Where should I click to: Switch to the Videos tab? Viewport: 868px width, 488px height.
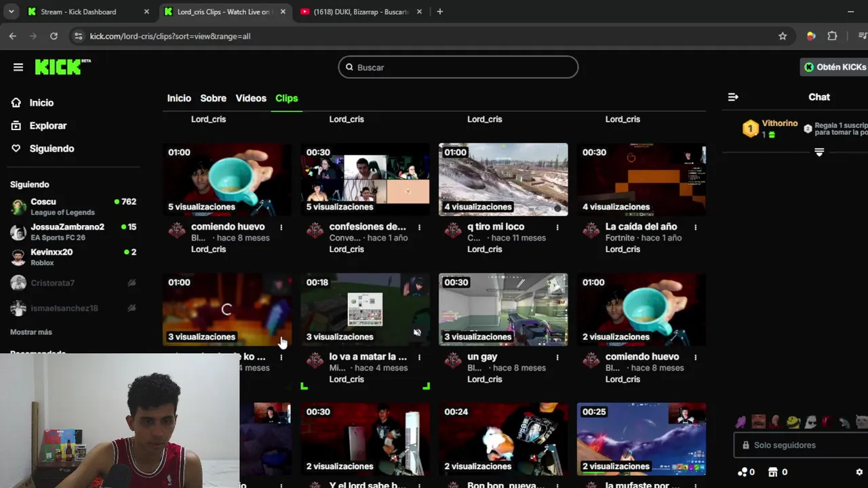pos(251,98)
